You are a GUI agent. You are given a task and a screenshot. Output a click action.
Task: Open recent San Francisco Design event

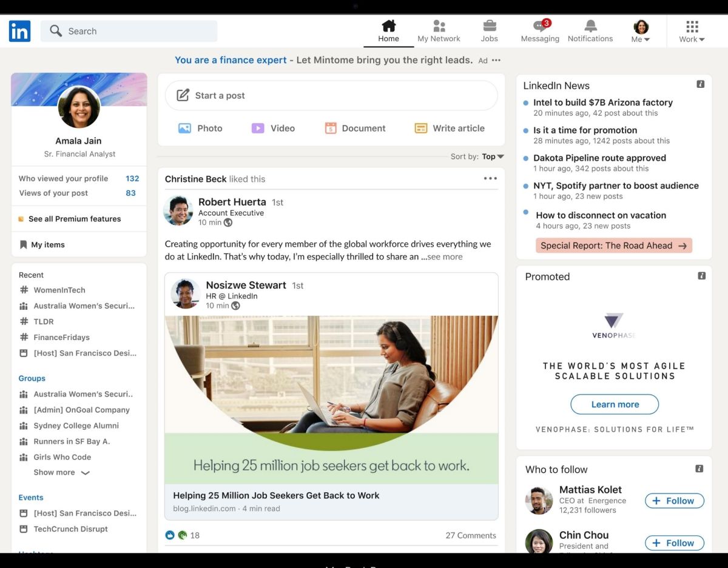85,353
